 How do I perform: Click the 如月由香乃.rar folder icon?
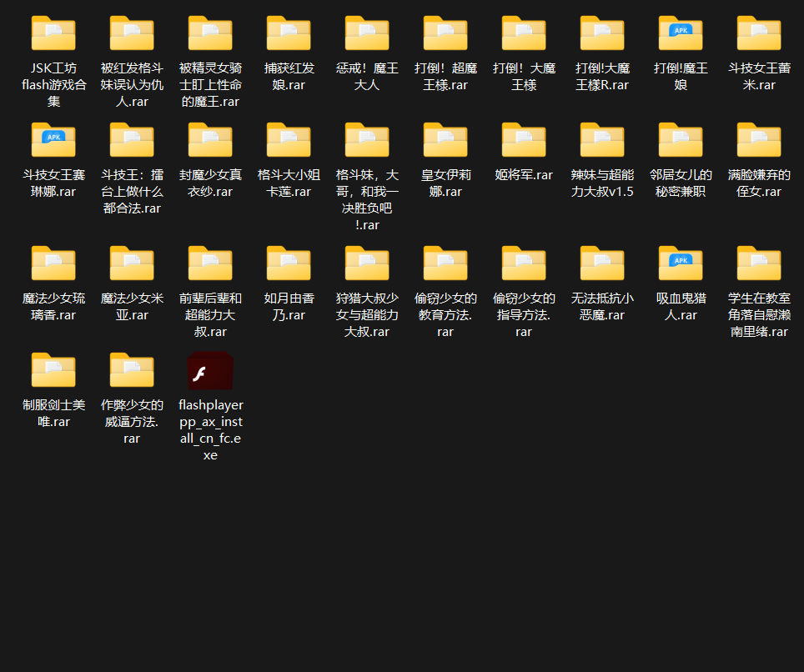coord(289,263)
